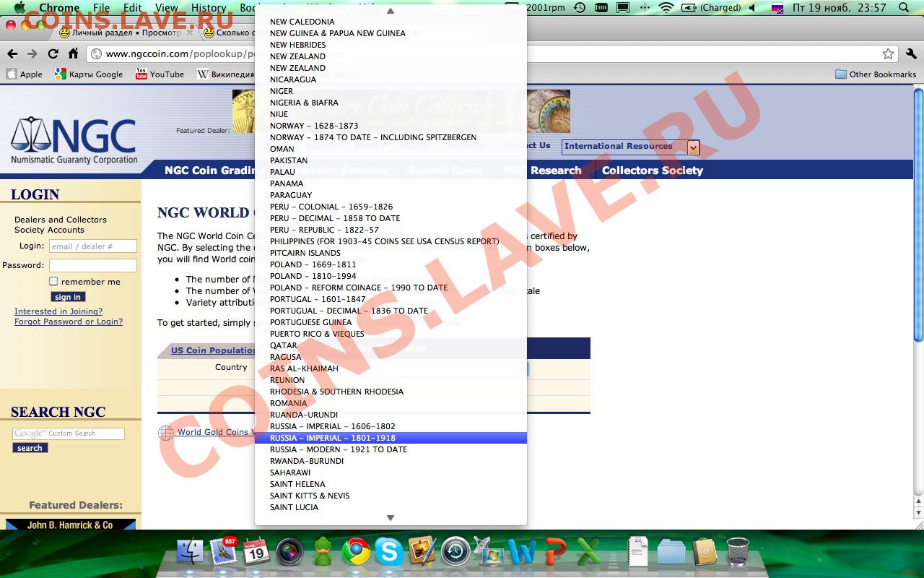Open the Collectors Society nav item
Screen dimensions: 924x578
(x=652, y=171)
